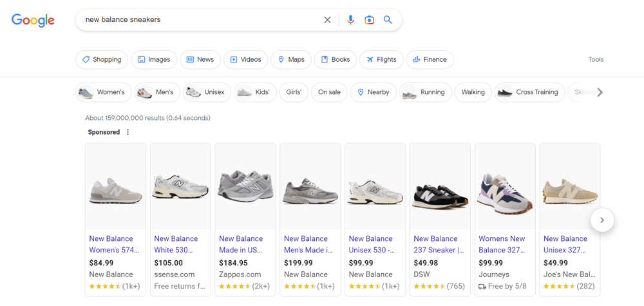
Task: Go to the Flights tab
Action: point(381,59)
